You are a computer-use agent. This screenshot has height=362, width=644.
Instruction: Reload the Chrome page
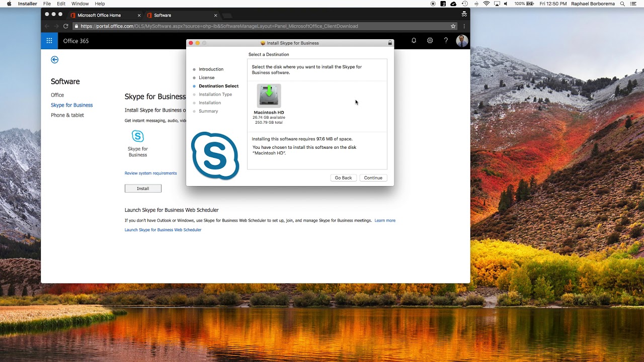click(66, 26)
